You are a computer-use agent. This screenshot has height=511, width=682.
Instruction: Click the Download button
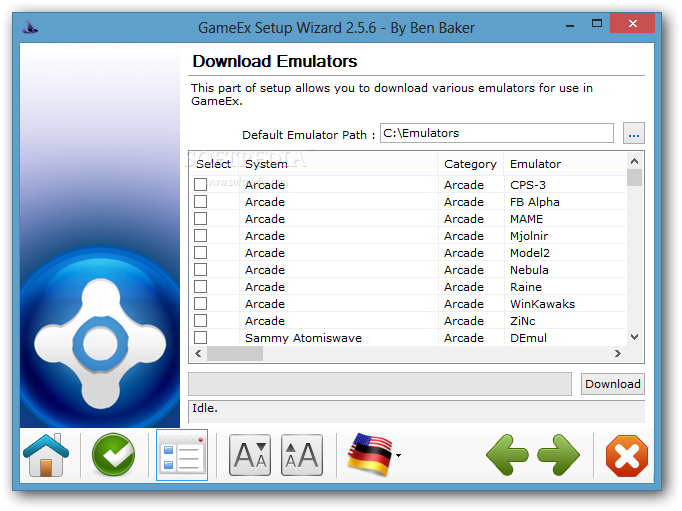click(612, 384)
